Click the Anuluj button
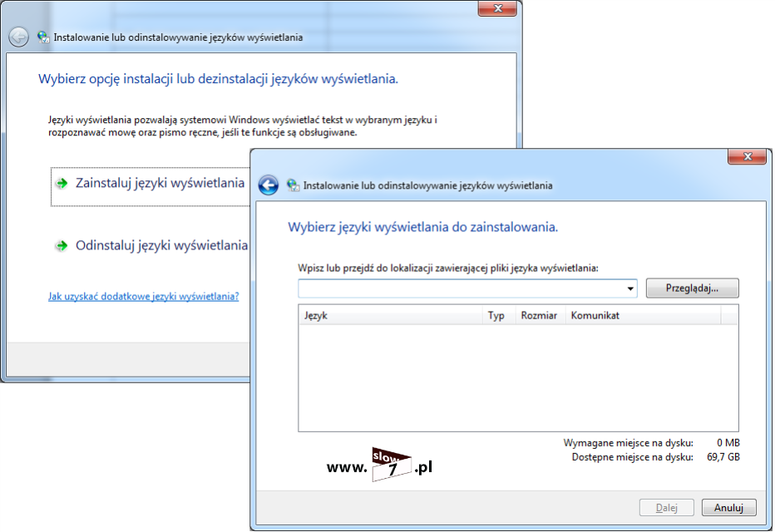The height and width of the screenshot is (532, 775). point(728,507)
